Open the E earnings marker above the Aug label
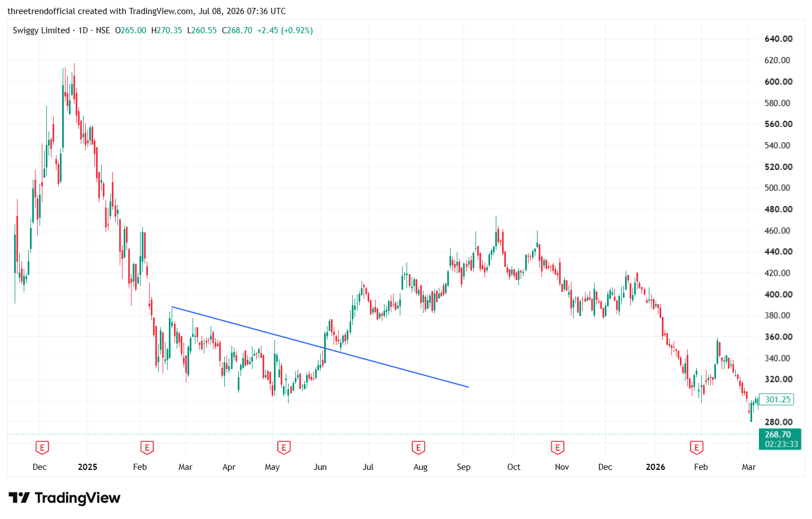 [x=418, y=448]
